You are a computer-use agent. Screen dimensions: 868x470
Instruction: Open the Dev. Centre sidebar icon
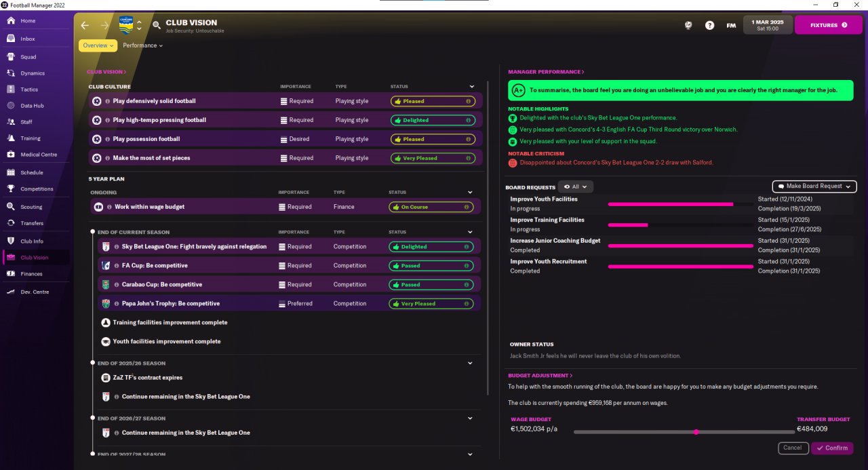11,292
